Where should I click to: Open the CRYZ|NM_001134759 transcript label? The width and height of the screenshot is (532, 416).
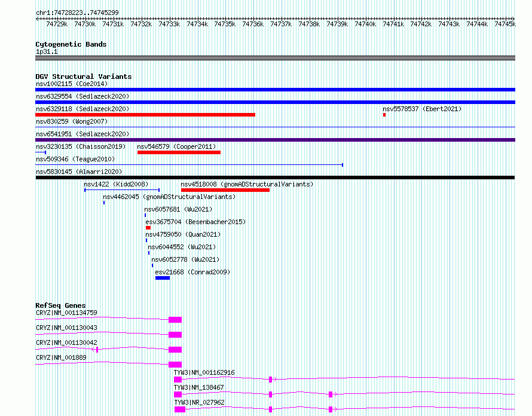pos(66,313)
